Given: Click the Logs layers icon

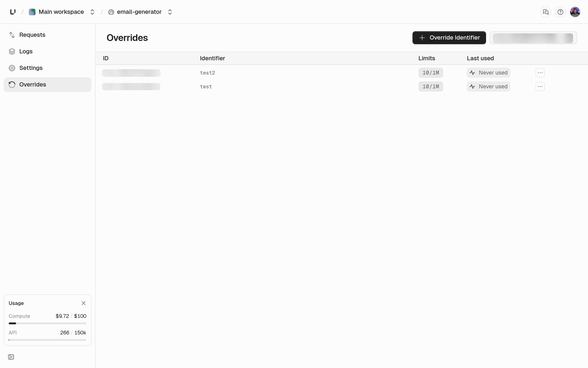Looking at the screenshot, I should coord(12,51).
